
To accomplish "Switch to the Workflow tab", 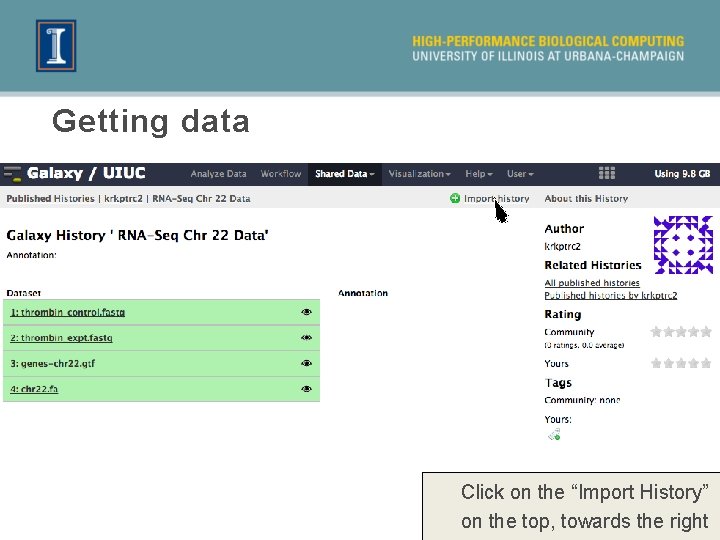I will point(280,174).
